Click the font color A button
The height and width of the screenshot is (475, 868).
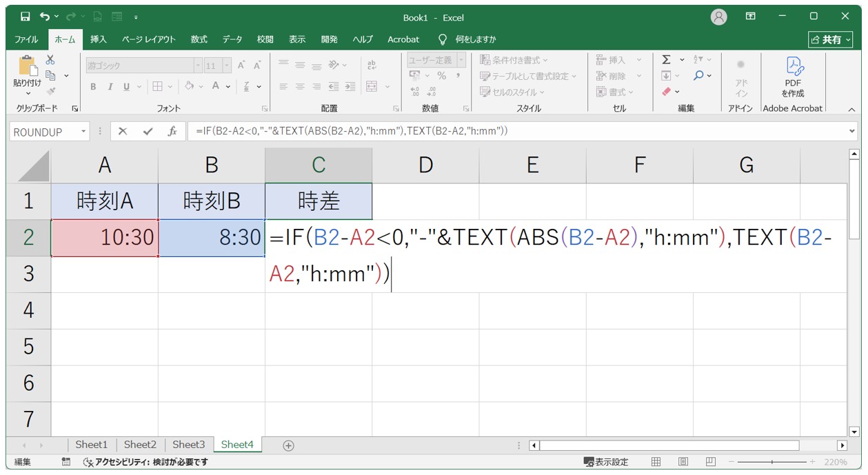pos(216,87)
